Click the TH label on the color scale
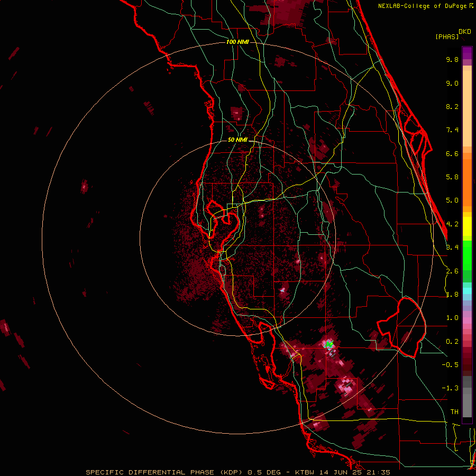Screen dimensions: 476x476 pyautogui.click(x=454, y=412)
